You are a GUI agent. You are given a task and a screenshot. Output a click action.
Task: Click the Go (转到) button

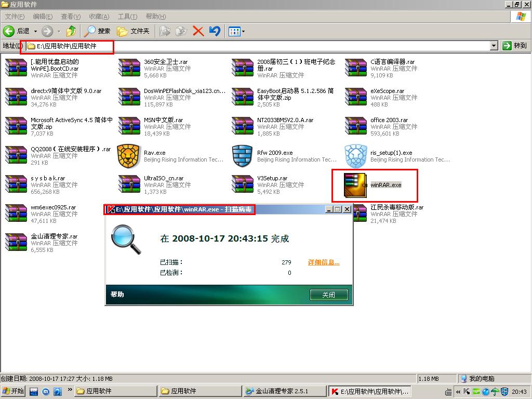515,46
